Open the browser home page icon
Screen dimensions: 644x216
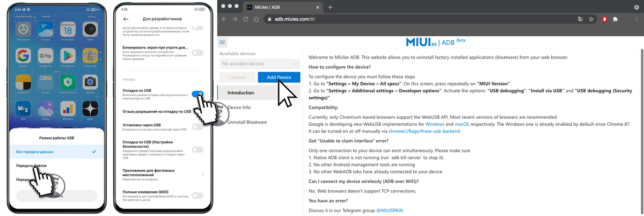click(x=257, y=19)
